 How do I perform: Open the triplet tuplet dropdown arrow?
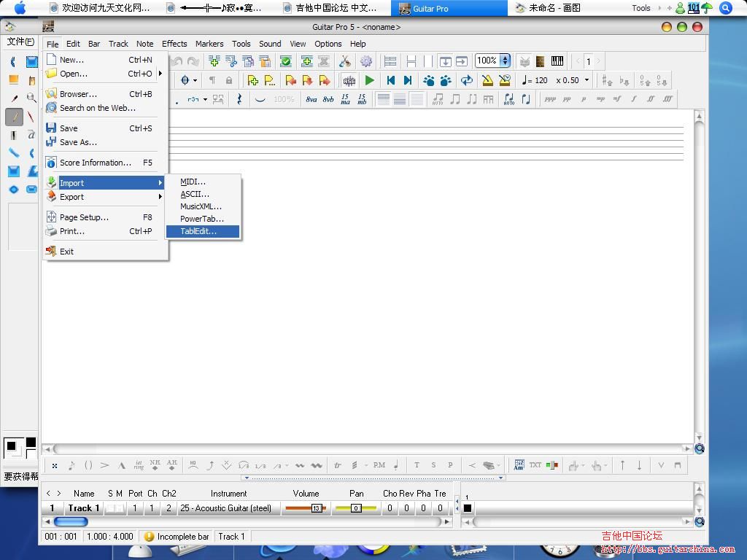pos(205,99)
